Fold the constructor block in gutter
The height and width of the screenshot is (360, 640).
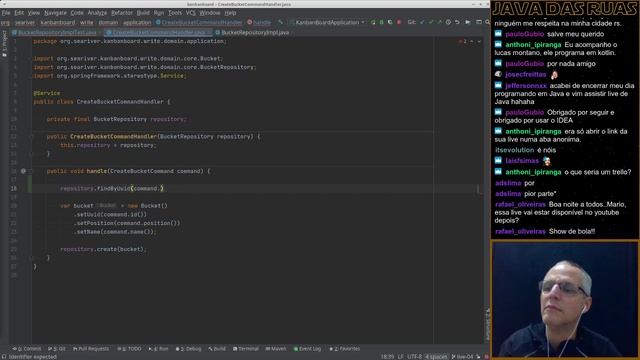[31, 137]
